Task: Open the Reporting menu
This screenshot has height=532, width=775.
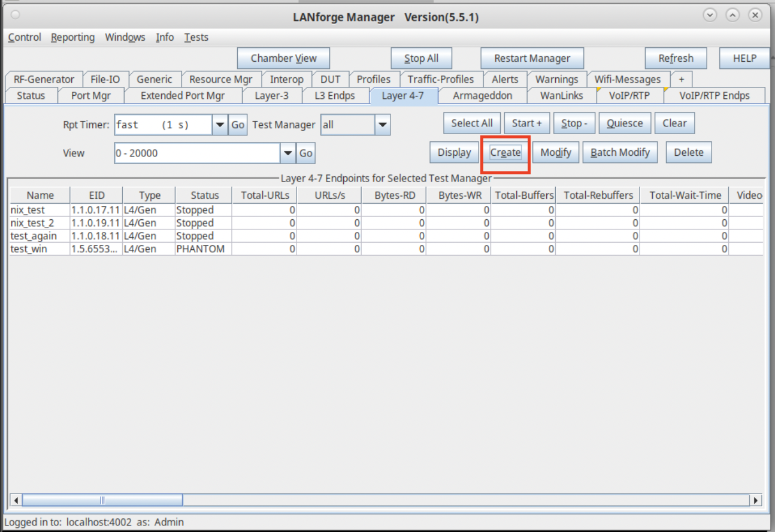Action: (72, 37)
